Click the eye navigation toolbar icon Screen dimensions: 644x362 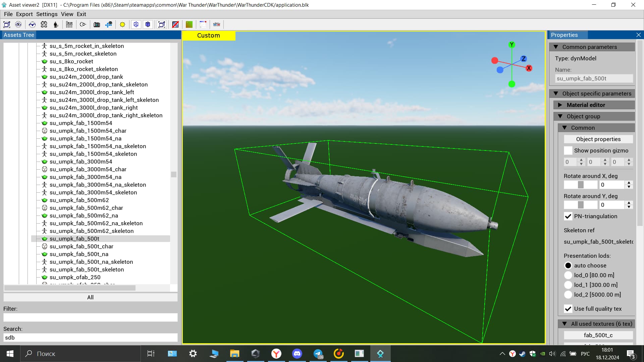(x=18, y=24)
